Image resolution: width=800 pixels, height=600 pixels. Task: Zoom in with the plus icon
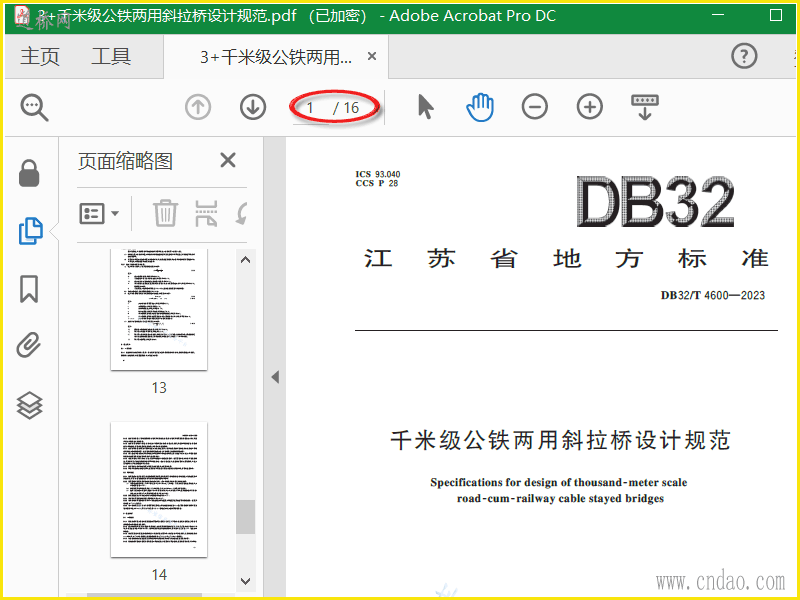(590, 107)
